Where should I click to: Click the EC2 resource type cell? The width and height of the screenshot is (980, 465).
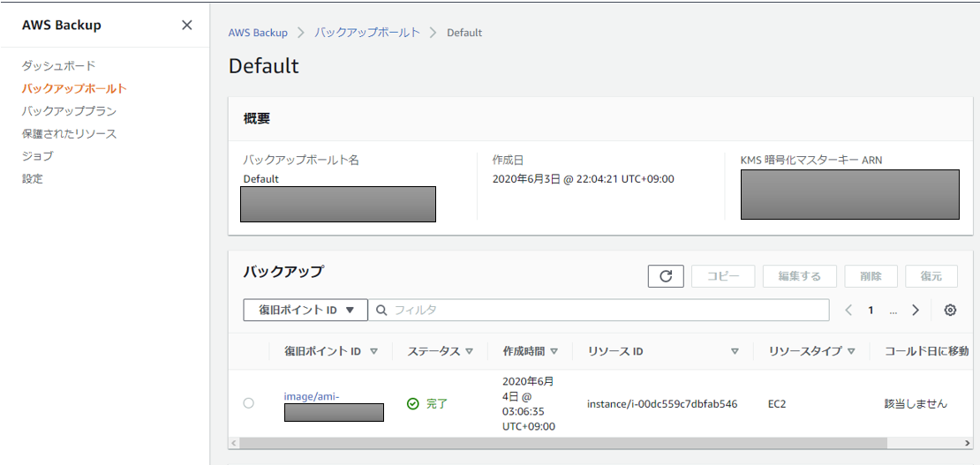(x=777, y=404)
